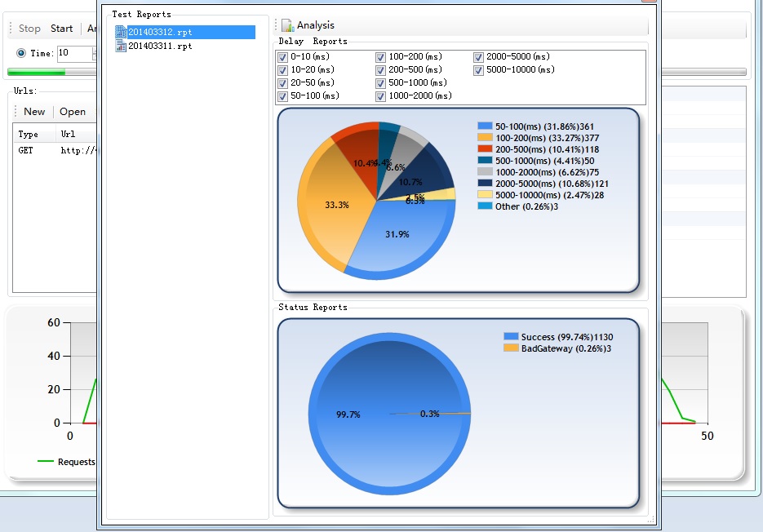This screenshot has height=532, width=763.
Task: Select the GET url row
Action: pos(55,150)
